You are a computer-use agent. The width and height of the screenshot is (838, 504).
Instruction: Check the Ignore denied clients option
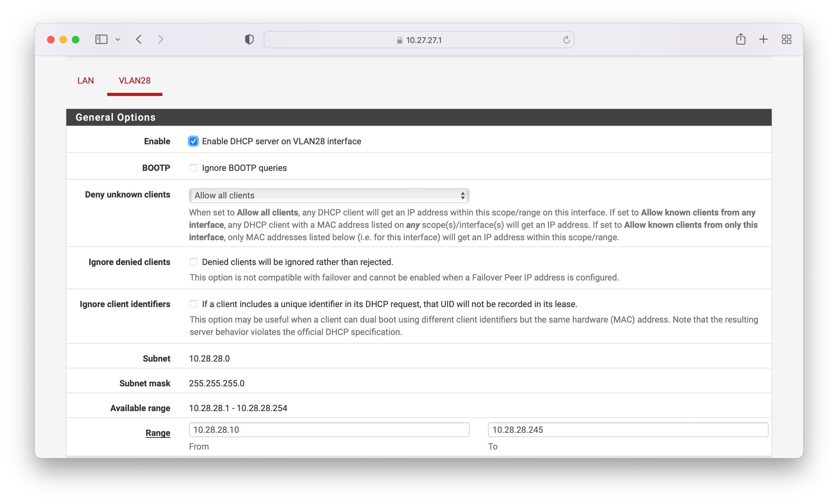pyautogui.click(x=193, y=262)
